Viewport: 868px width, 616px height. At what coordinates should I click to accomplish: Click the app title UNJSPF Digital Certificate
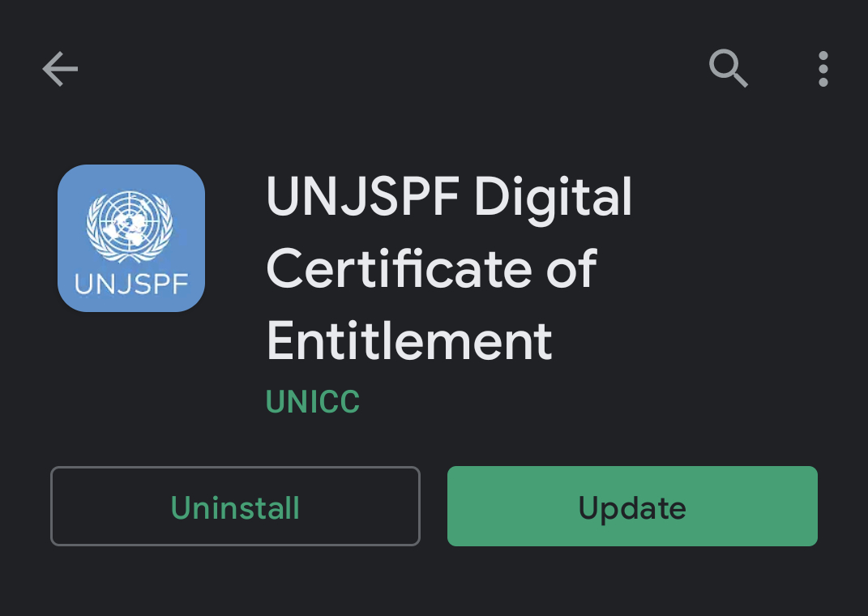[448, 268]
